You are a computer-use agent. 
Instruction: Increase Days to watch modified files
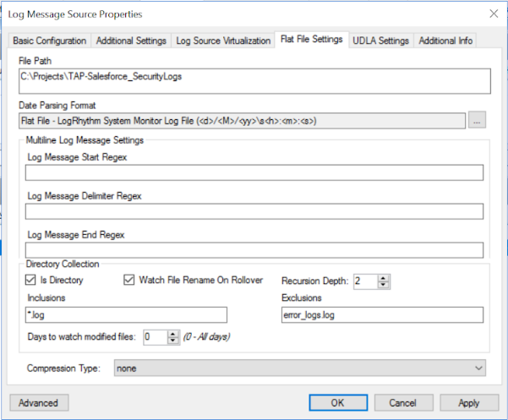tap(174, 333)
